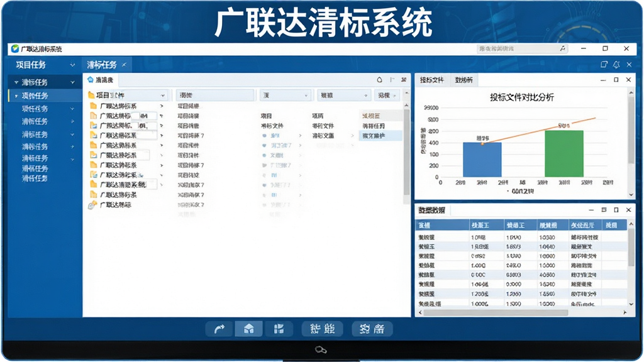Open the fourth combo box in the filter row

[344, 96]
